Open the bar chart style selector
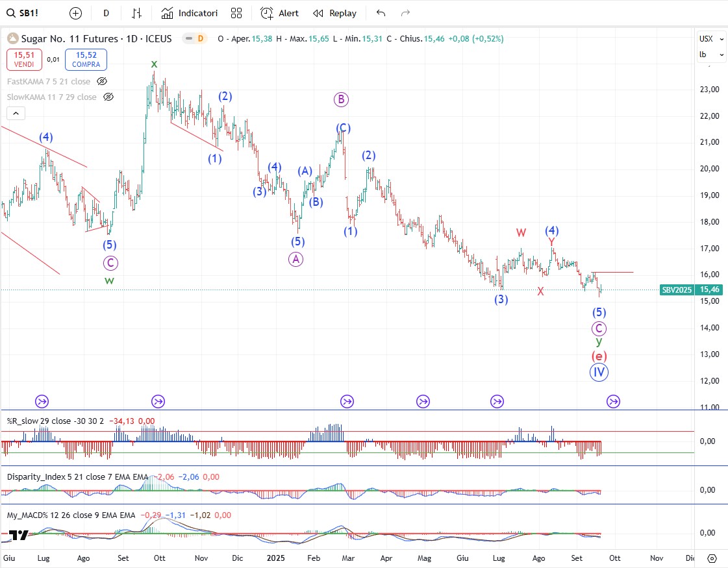Viewport: 728px width, 568px height. click(136, 13)
